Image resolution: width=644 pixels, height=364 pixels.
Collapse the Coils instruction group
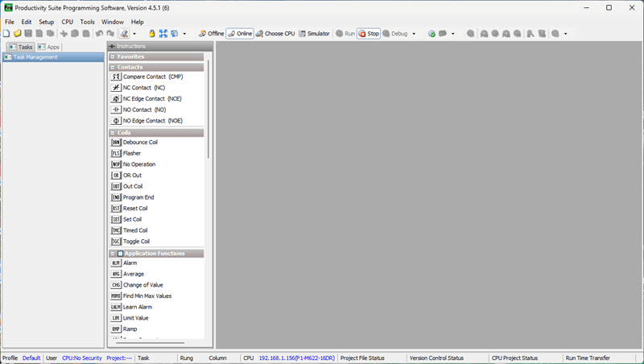112,133
